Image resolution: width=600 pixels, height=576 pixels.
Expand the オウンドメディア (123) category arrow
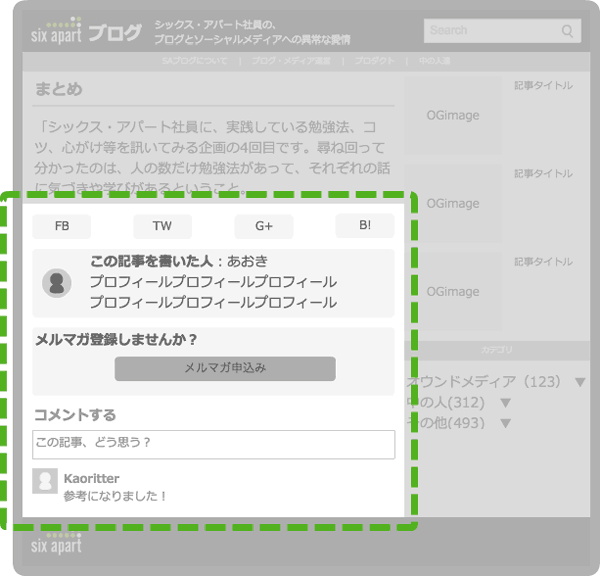tap(580, 382)
